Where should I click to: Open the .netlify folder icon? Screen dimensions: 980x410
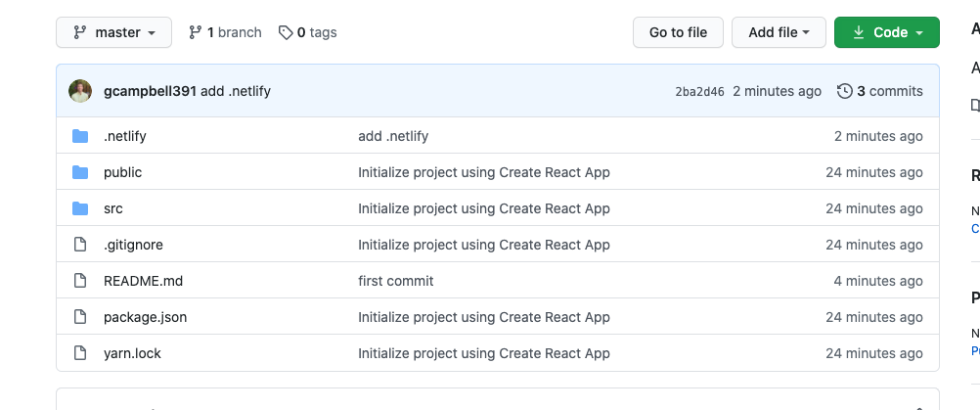click(80, 136)
